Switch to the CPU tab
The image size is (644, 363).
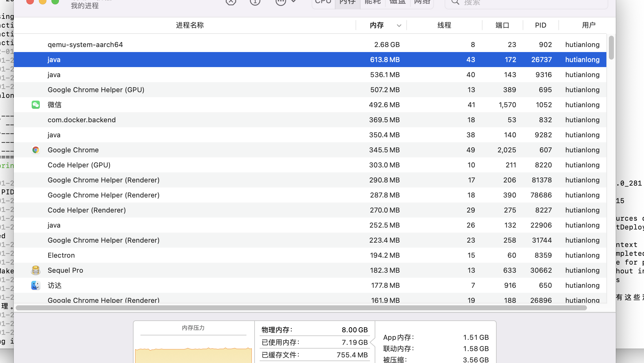pyautogui.click(x=323, y=3)
